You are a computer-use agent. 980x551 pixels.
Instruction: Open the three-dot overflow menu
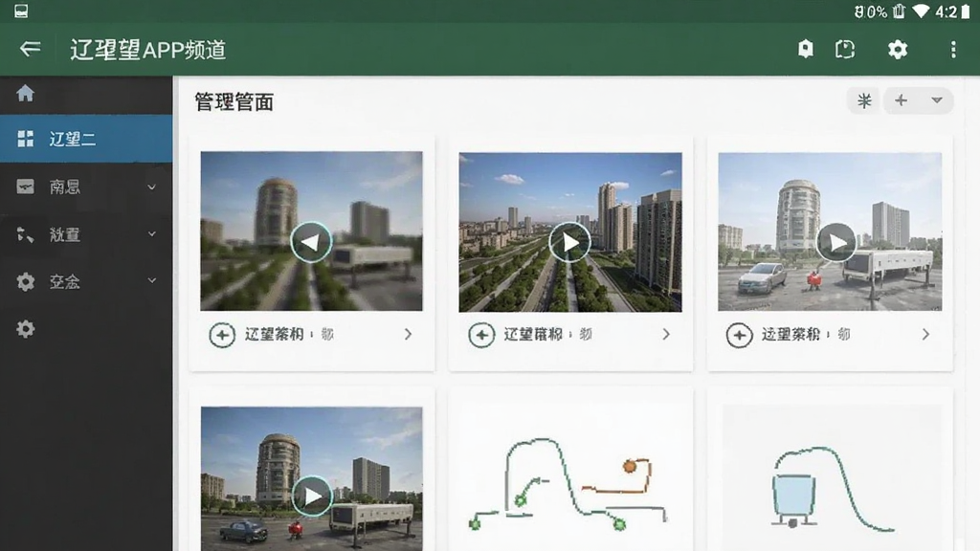(x=953, y=50)
